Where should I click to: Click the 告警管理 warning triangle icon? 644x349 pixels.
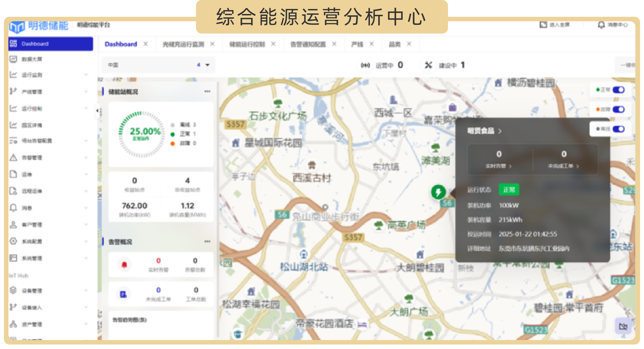[x=13, y=157]
